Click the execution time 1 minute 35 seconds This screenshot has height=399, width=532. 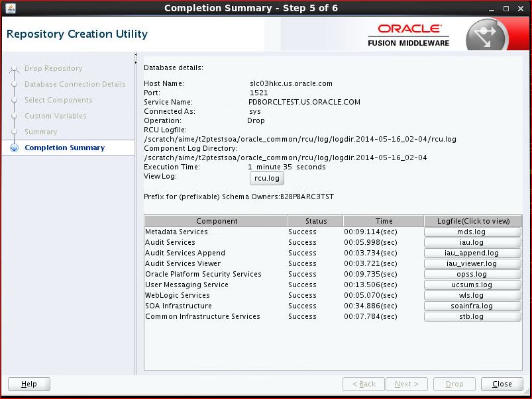(x=287, y=167)
